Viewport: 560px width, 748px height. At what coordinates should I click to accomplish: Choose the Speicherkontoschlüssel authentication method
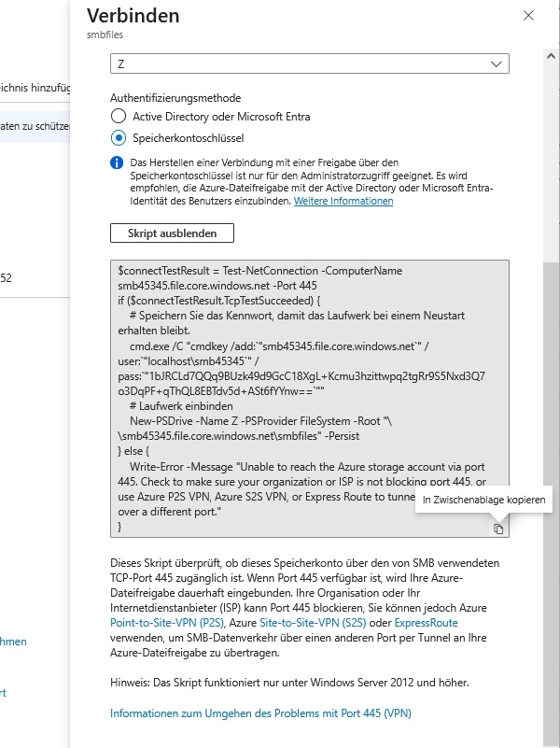pyautogui.click(x=119, y=138)
